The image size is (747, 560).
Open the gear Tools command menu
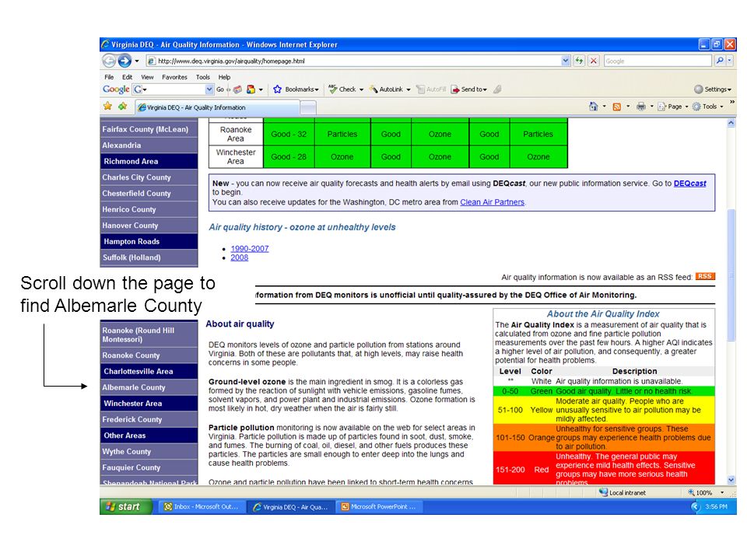click(x=707, y=107)
